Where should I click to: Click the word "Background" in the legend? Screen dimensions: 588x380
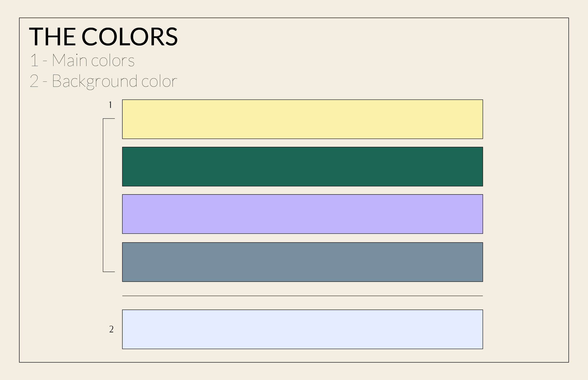click(94, 81)
